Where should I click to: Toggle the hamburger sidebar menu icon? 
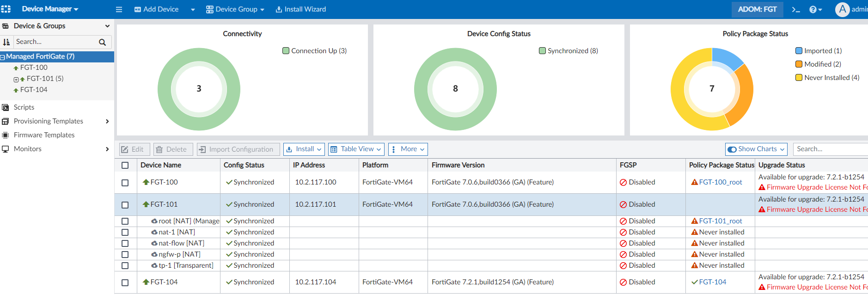pos(119,9)
